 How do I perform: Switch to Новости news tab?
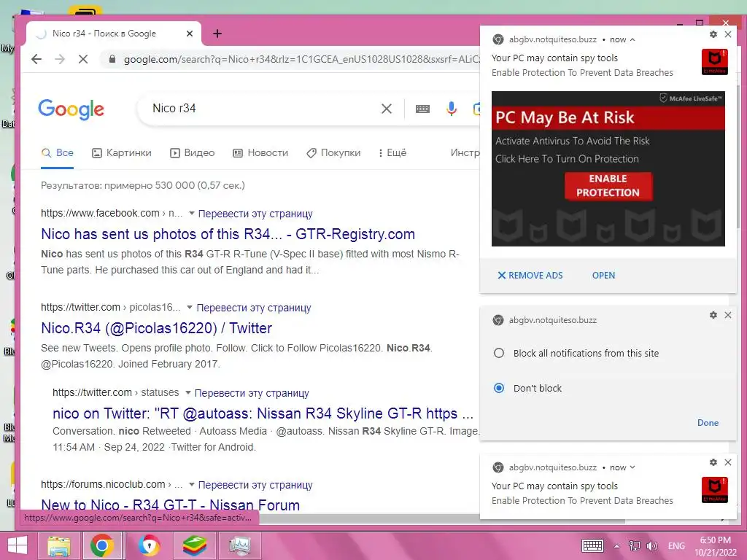pos(260,153)
